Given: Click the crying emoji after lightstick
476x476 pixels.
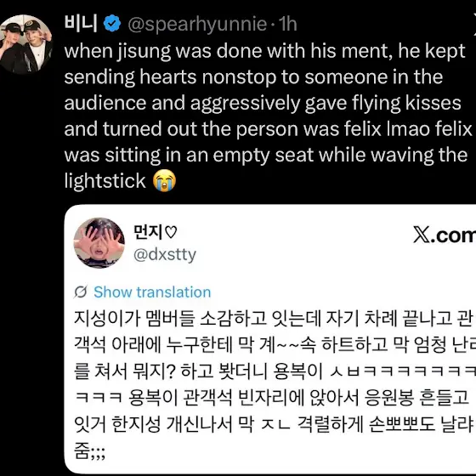Looking at the screenshot, I should [164, 181].
